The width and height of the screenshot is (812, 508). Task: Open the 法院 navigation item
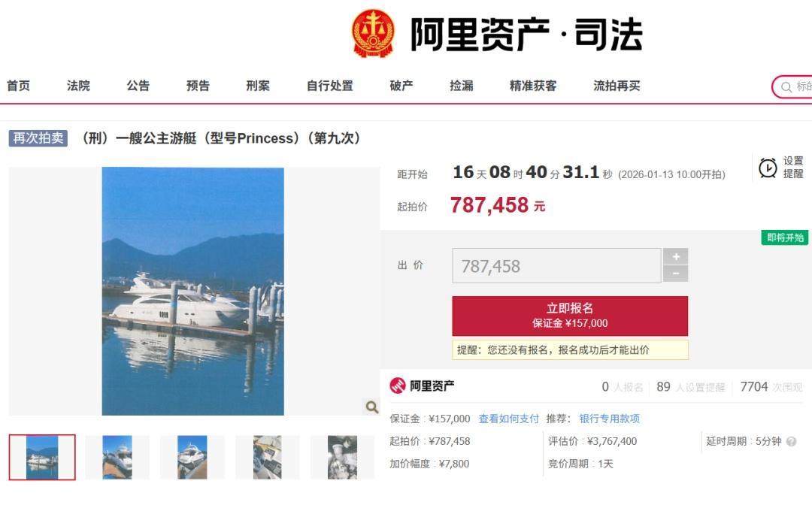pos(78,86)
